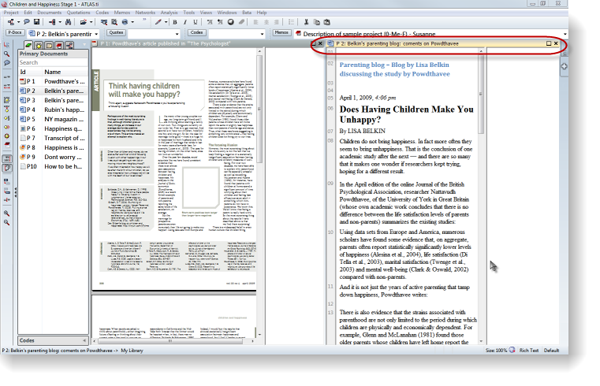Screen dimensions: 600x386
Task: Toggle the pressed paragraph view button in left toolbar
Action: coord(7,168)
